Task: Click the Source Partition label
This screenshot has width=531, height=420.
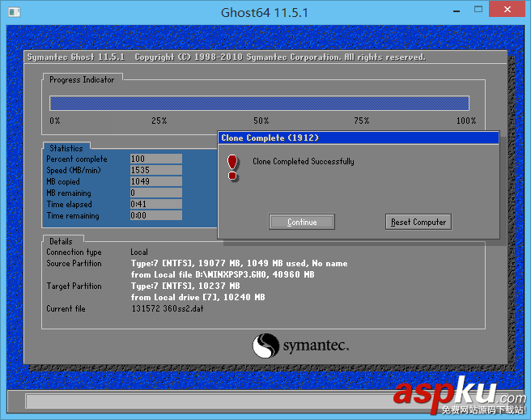Action: point(74,263)
